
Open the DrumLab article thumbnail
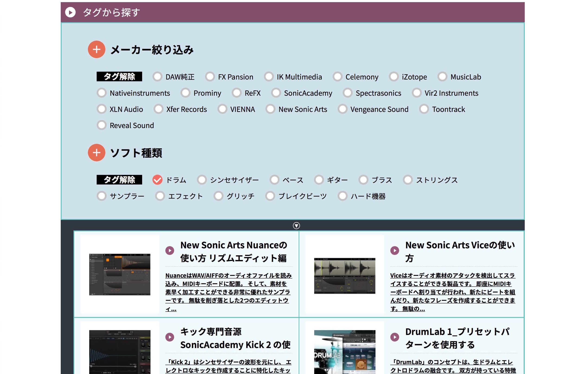(344, 352)
